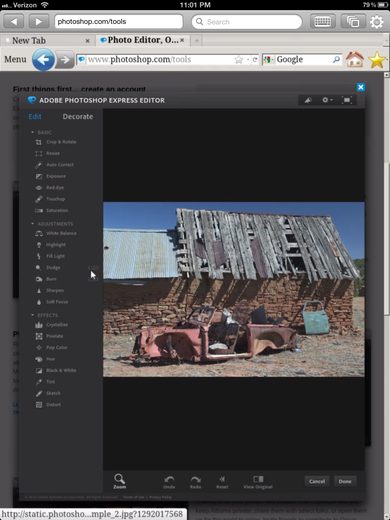This screenshot has height=520, width=390.
Task: Open the Highlight adjustment
Action: click(x=51, y=245)
